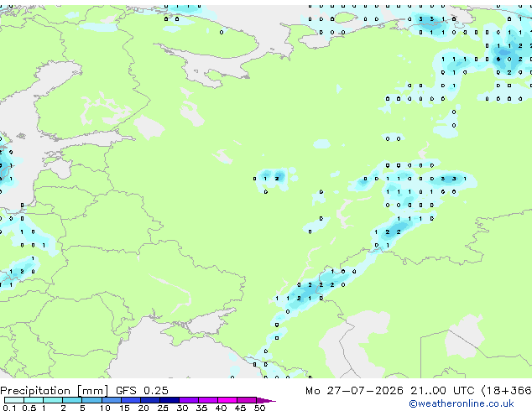
Task: Choose the 20–25 mm legend swatch
Action: [x=150, y=400]
